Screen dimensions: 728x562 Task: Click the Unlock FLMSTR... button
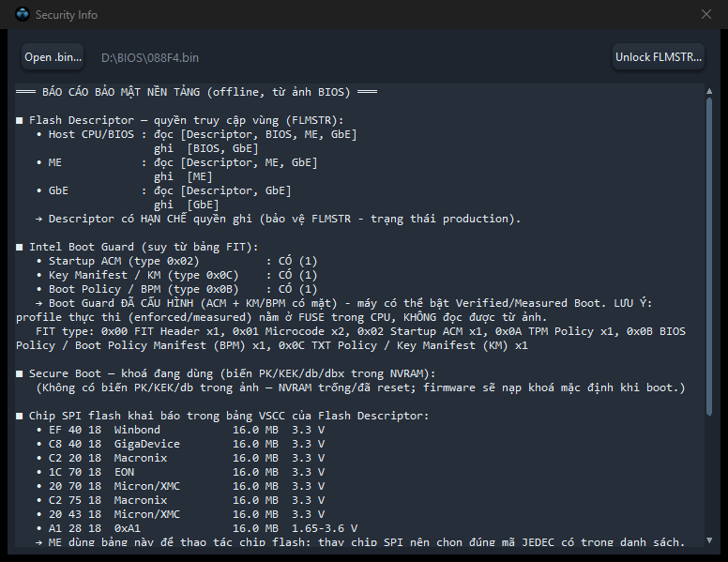(659, 57)
